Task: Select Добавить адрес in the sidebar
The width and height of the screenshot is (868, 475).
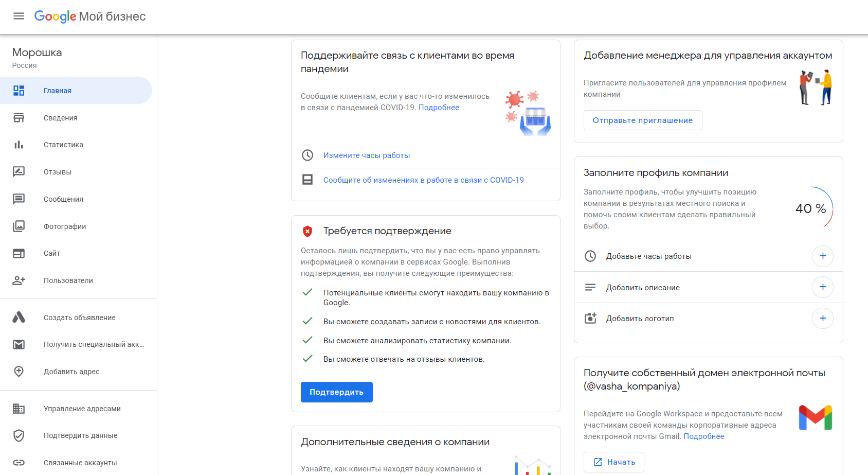Action: coord(76,372)
